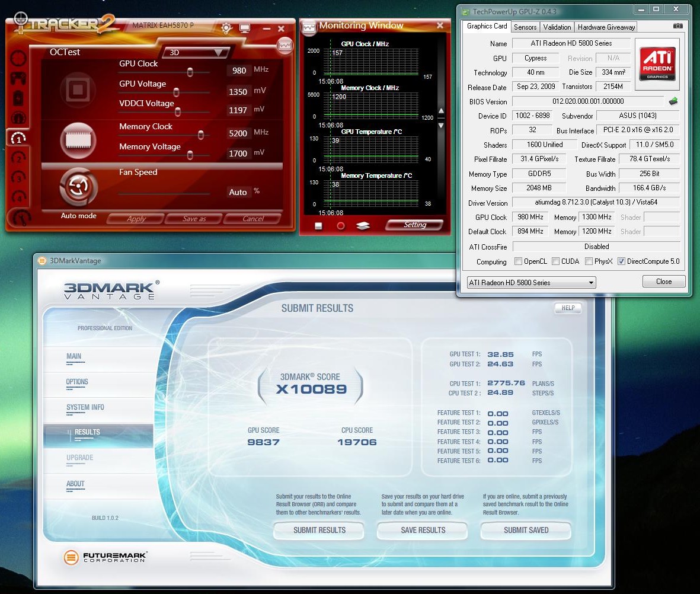Viewport: 700px width, 594px height.
Task: Click the Memory Clock 5200 value field
Action: (x=238, y=133)
